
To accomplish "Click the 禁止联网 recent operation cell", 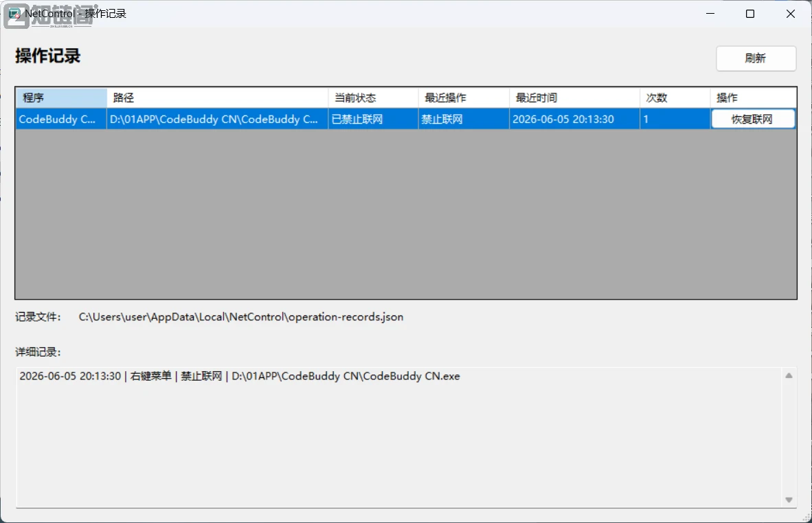I will [x=464, y=119].
